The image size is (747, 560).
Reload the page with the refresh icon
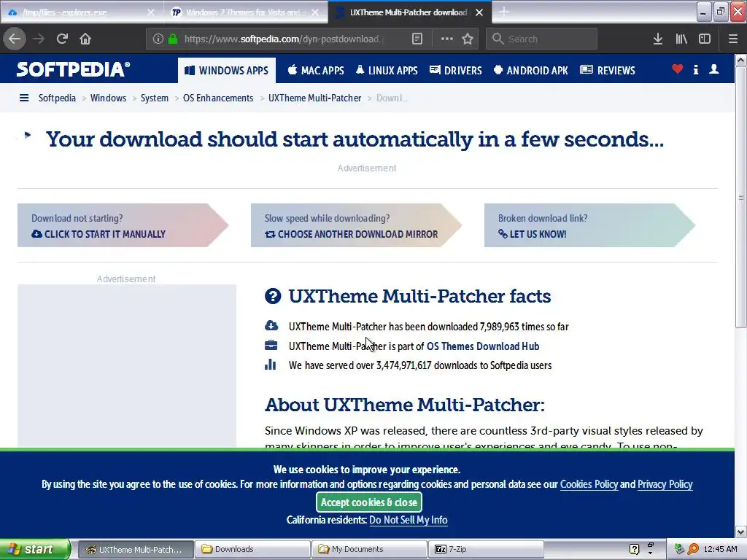pos(63,39)
